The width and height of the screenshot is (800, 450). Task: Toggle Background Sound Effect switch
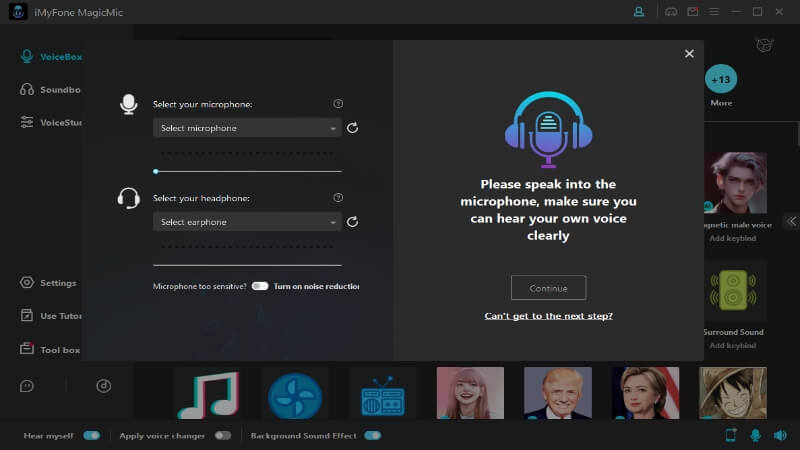[x=373, y=435]
